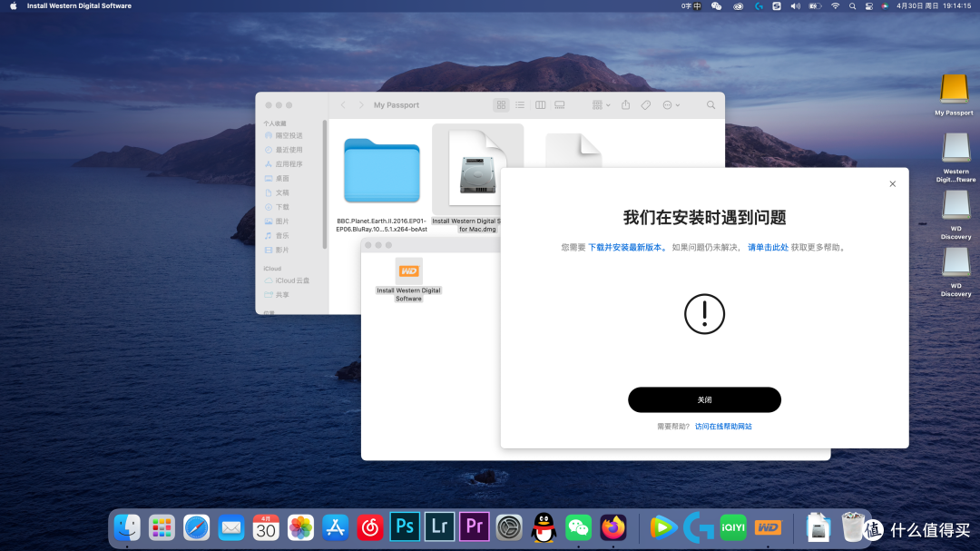Launch Photoshop from the Dock
The height and width of the screenshot is (551, 980).
point(405,526)
